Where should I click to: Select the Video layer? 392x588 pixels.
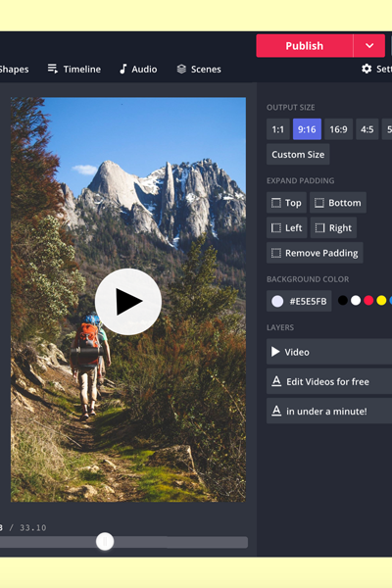click(329, 352)
